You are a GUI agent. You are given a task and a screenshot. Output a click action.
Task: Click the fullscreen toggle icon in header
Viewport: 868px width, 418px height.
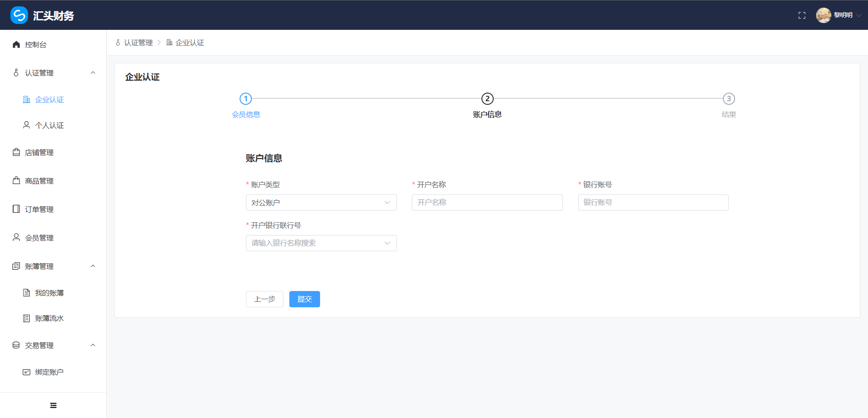[x=802, y=15]
